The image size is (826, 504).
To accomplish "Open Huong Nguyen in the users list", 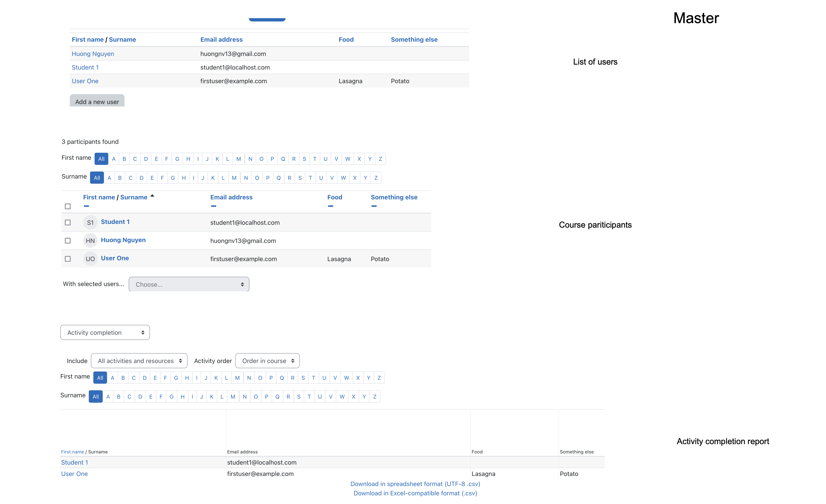I will point(93,54).
